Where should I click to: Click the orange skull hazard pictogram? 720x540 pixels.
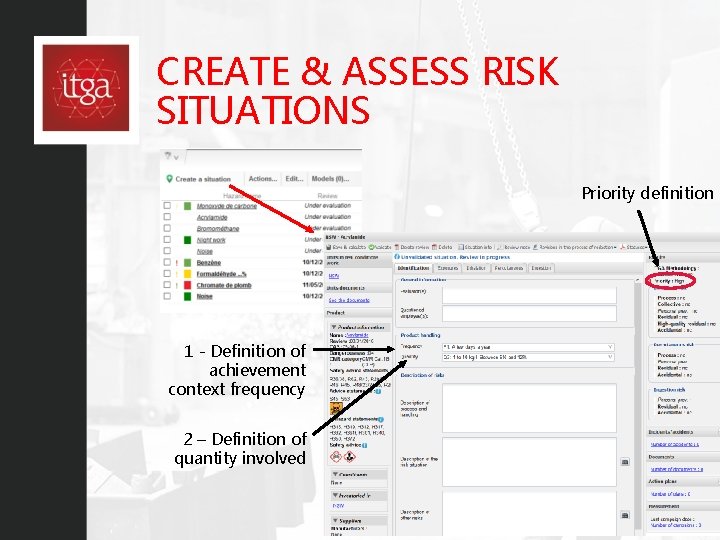[336, 409]
